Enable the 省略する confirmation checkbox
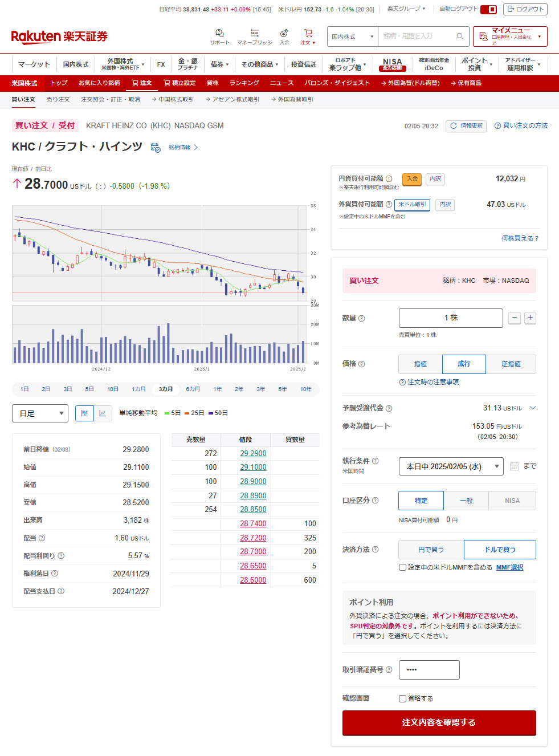This screenshot has width=559, height=756. (x=403, y=698)
